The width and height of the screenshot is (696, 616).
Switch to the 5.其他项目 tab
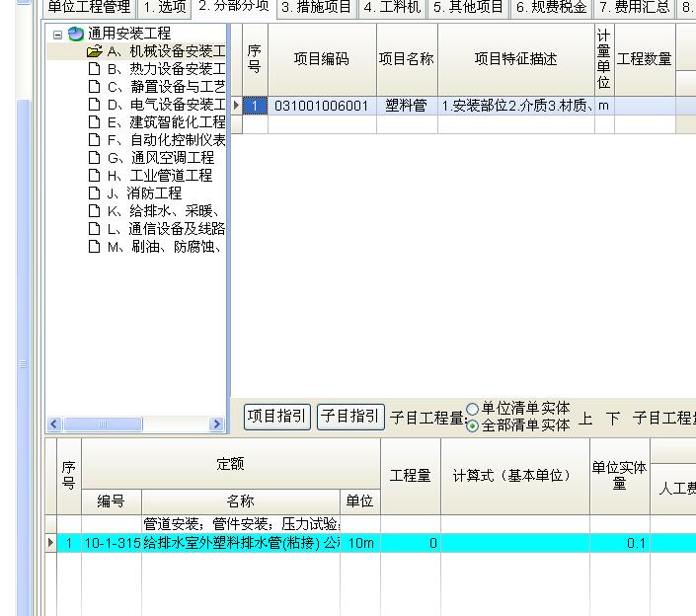[x=468, y=7]
